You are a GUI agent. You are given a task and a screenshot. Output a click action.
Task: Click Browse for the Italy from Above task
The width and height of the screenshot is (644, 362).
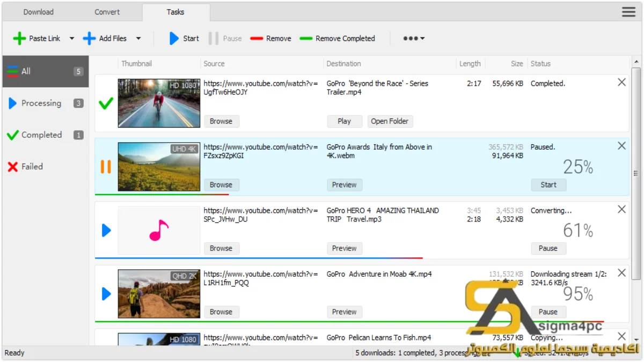[x=221, y=184]
